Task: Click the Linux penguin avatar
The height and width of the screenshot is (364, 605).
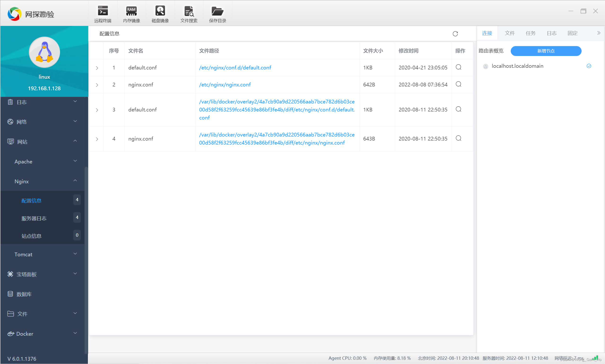Action: click(x=44, y=52)
